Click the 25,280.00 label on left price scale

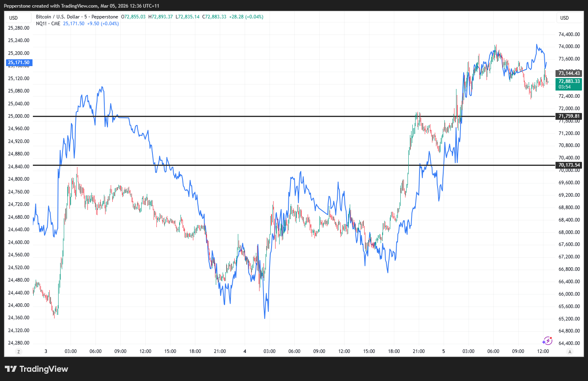coord(19,28)
